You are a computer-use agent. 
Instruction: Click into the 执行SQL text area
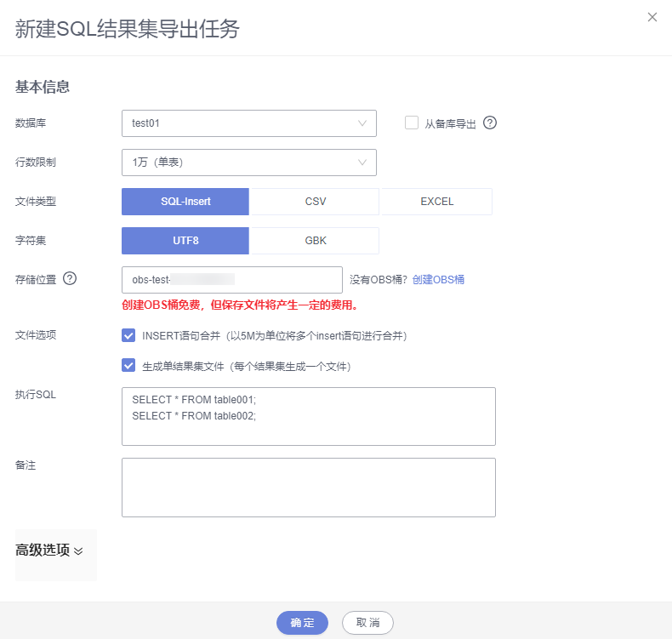308,416
